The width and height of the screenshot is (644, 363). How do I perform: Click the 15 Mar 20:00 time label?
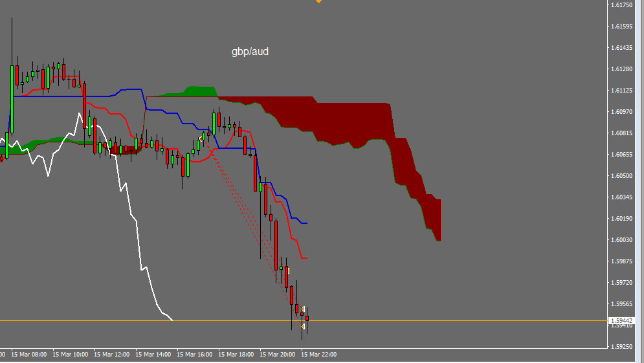[277, 355]
